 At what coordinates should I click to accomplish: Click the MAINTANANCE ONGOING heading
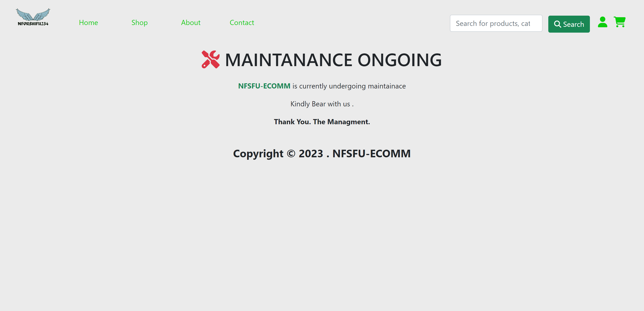tap(333, 60)
